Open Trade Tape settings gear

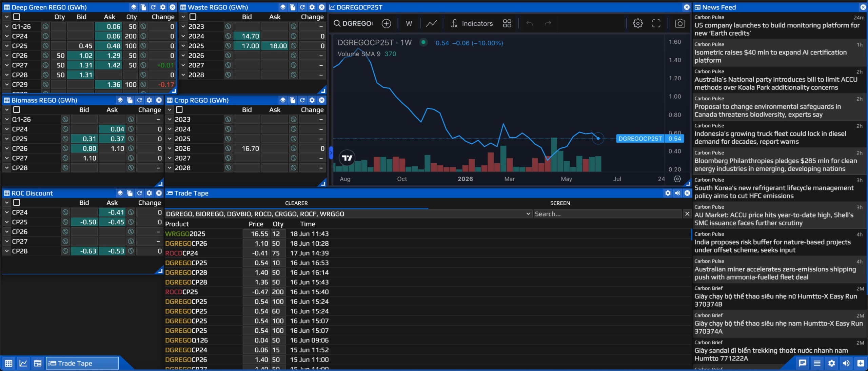point(668,193)
